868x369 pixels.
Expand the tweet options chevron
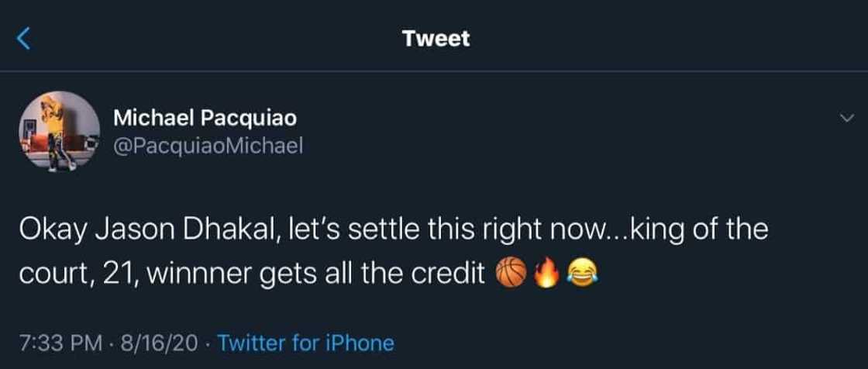(x=846, y=119)
